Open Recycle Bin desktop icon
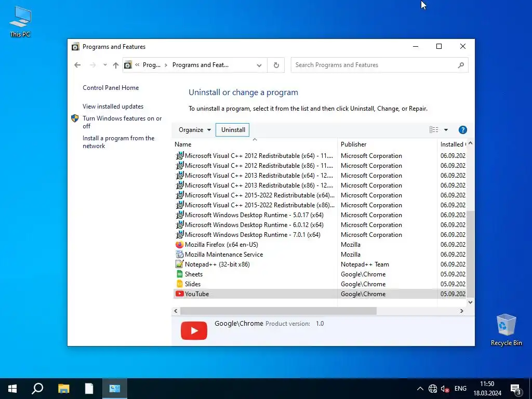The image size is (532, 399). 506,330
